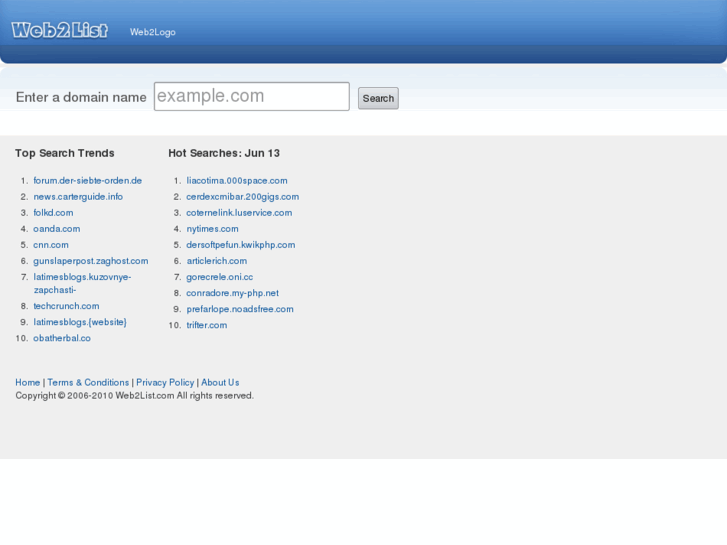Screen dimensions: 727x545
Task: Click gorecrele.oni.cc link
Action: point(220,277)
